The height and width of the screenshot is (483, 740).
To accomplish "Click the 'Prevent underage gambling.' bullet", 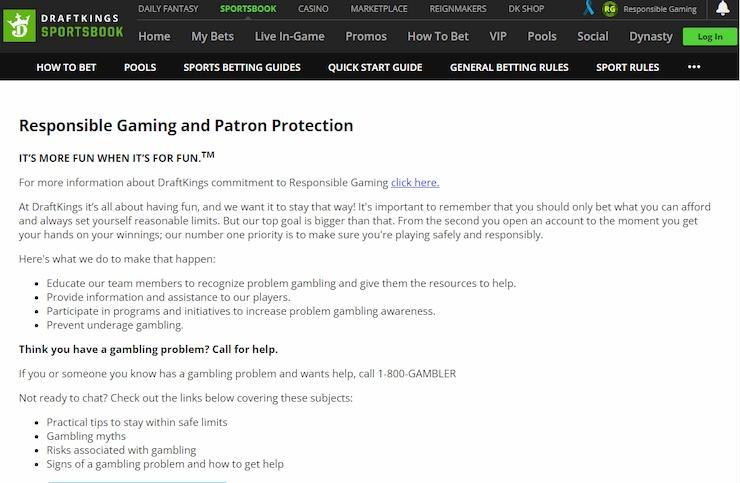I will pyautogui.click(x=115, y=325).
